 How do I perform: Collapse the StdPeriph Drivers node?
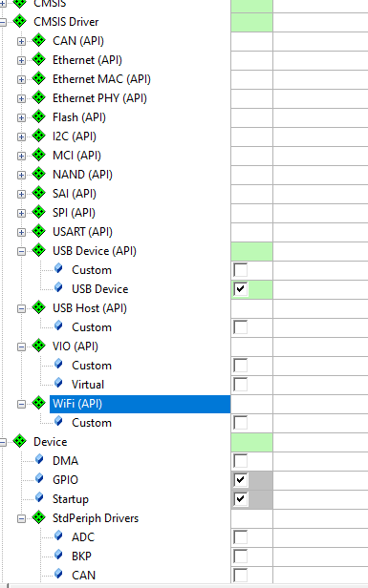click(21, 519)
